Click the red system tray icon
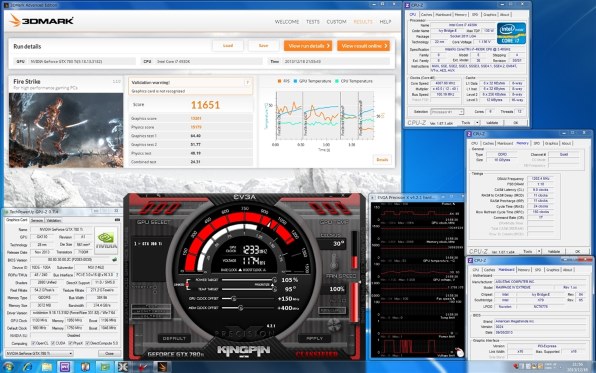596x373 pixels. 516,366
